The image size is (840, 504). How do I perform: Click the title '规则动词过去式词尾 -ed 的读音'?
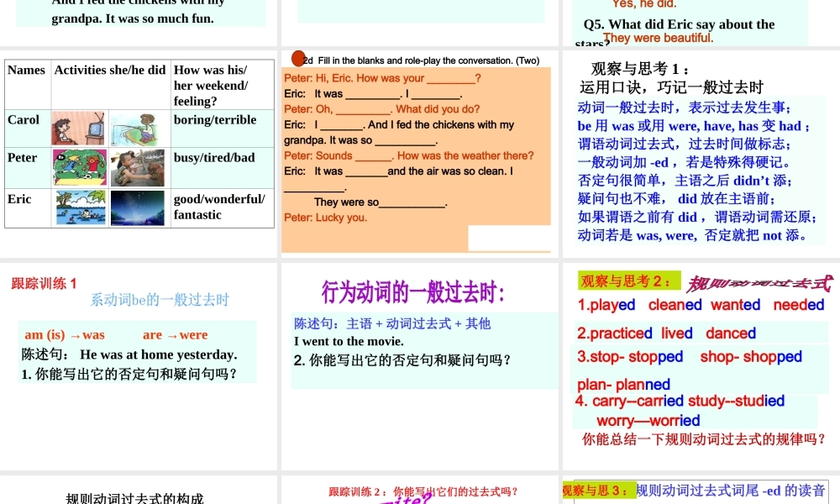coord(731,491)
